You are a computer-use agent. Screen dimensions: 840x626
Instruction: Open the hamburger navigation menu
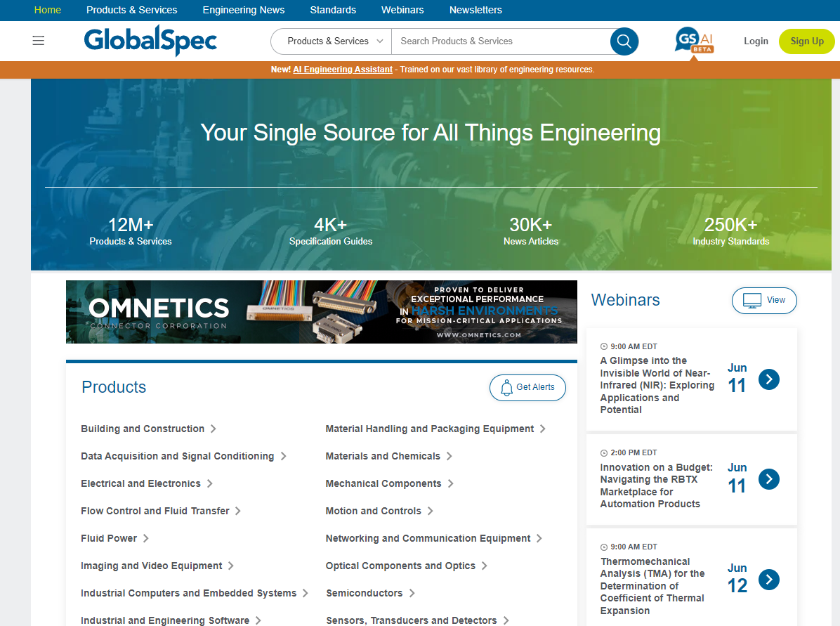point(39,41)
